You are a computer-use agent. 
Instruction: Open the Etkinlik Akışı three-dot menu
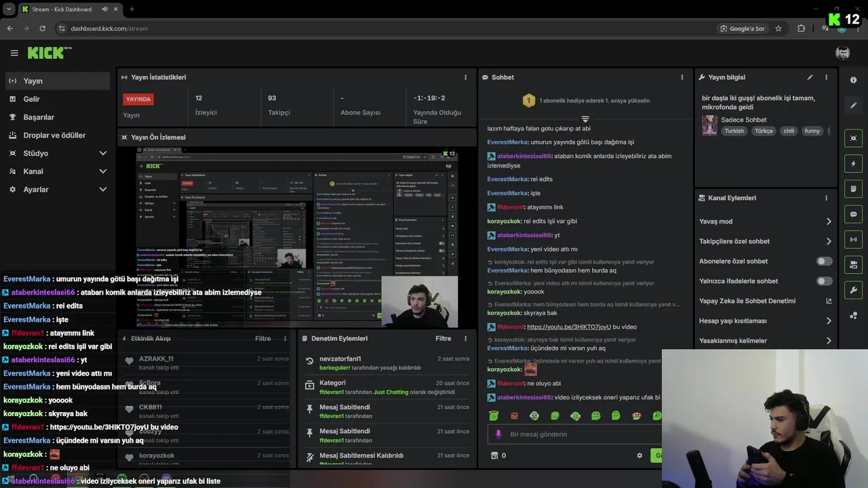(285, 338)
